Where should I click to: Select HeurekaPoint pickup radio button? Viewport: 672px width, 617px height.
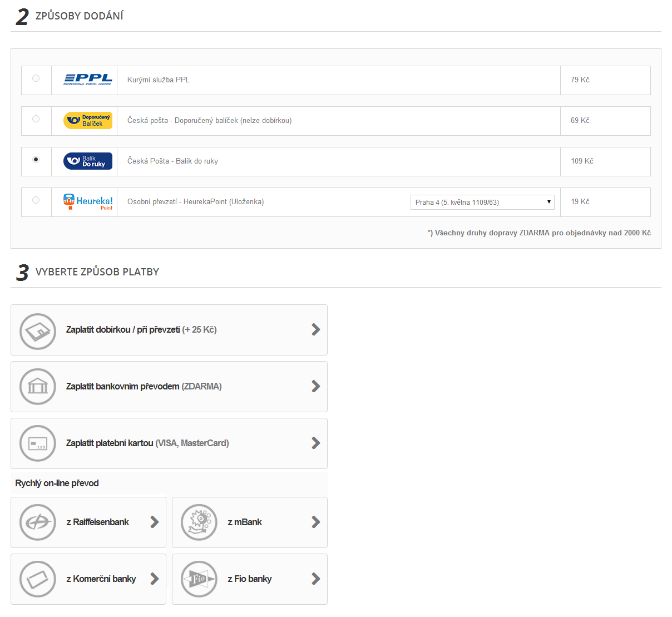36,200
